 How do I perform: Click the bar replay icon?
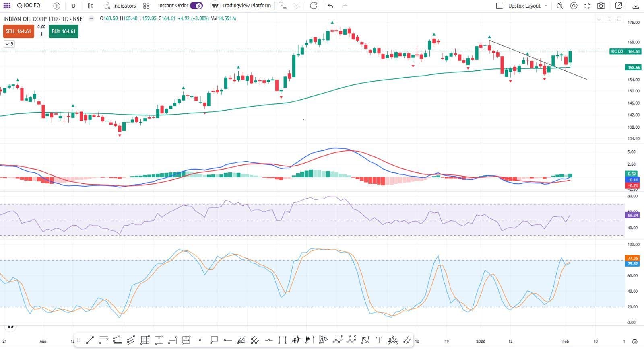[283, 6]
